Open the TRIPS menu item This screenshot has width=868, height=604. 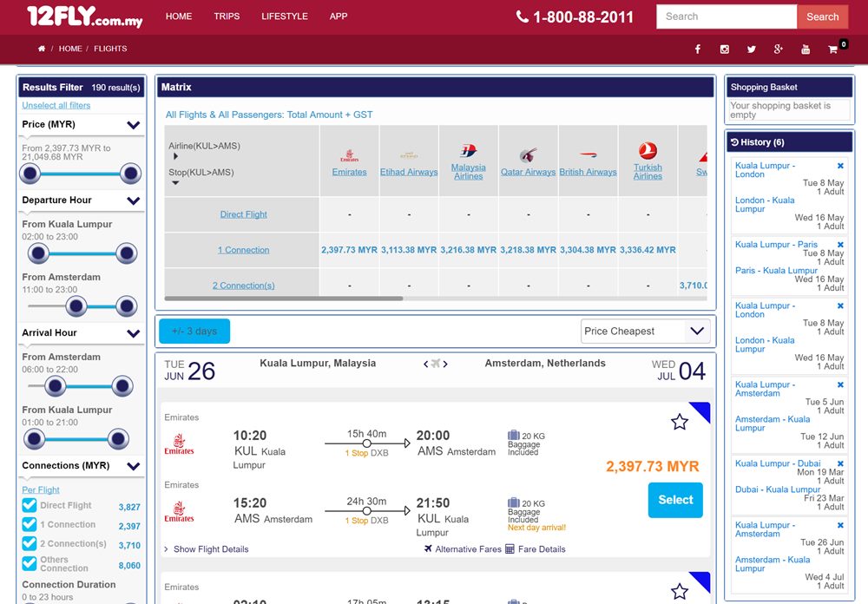point(227,16)
